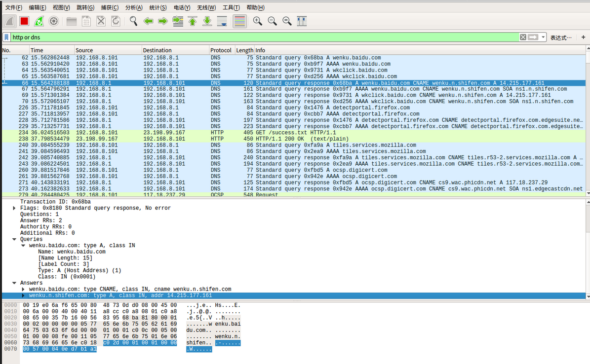Sort packets by Protocol column header

pyautogui.click(x=221, y=50)
